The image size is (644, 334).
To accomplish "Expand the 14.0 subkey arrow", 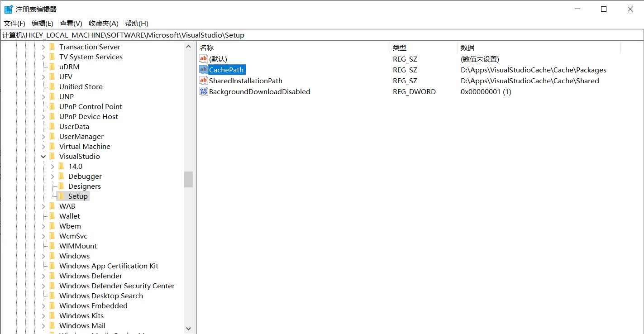I will (52, 166).
